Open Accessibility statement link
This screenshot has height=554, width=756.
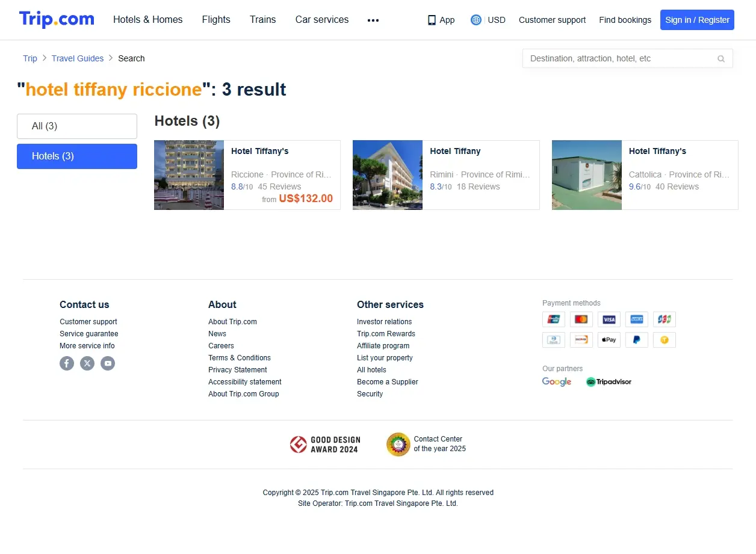click(x=245, y=382)
